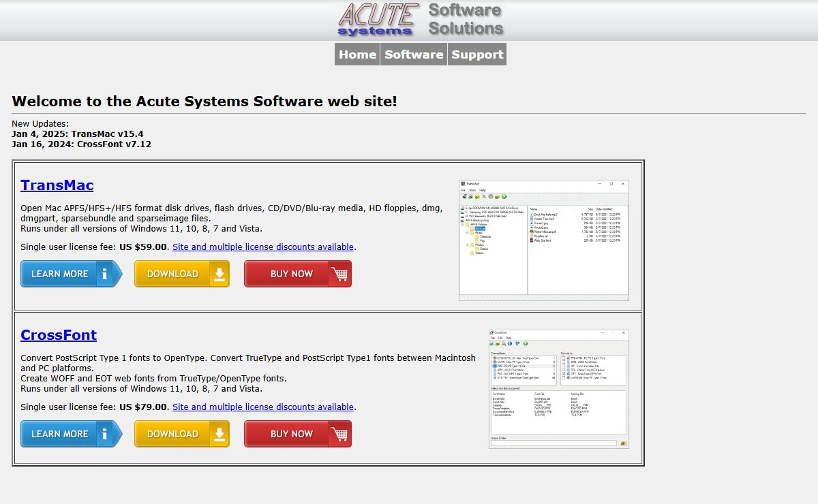This screenshot has height=504, width=818.
Task: Select the 'Jan 4, 2025: TransMac v15.4' update text
Action: 78,134
